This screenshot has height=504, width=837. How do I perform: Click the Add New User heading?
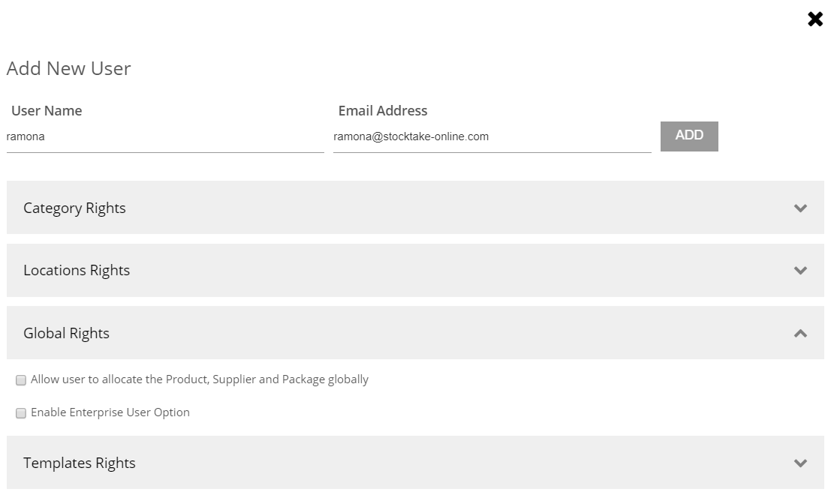[x=68, y=68]
